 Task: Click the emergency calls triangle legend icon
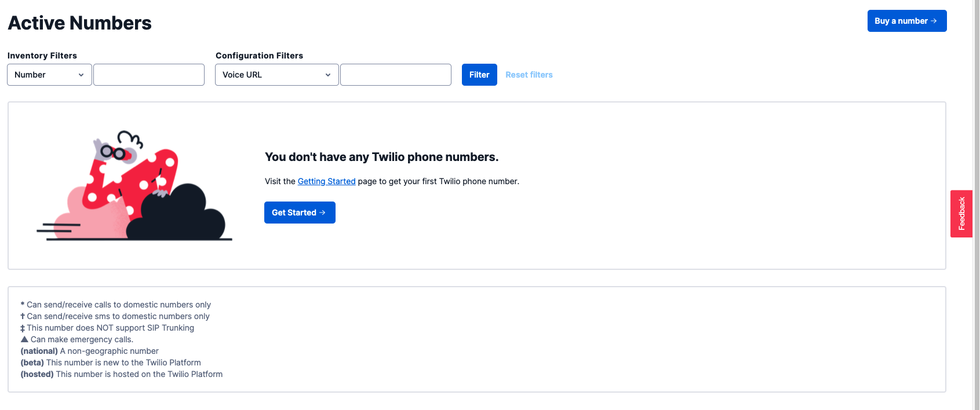point(24,339)
